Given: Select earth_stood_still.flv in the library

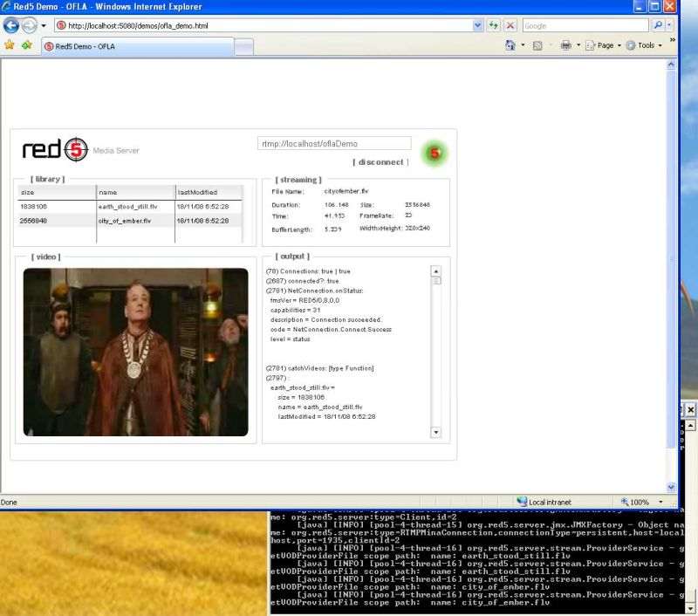Looking at the screenshot, I should pyautogui.click(x=127, y=207).
